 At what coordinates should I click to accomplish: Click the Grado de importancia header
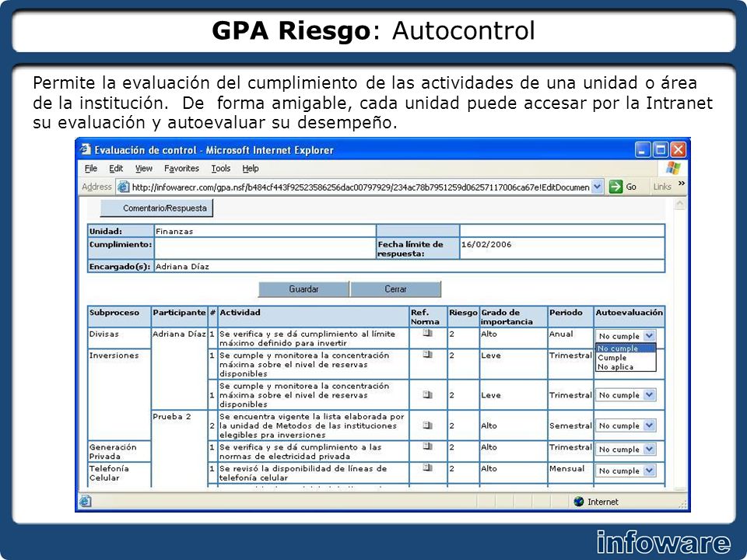pos(513,317)
